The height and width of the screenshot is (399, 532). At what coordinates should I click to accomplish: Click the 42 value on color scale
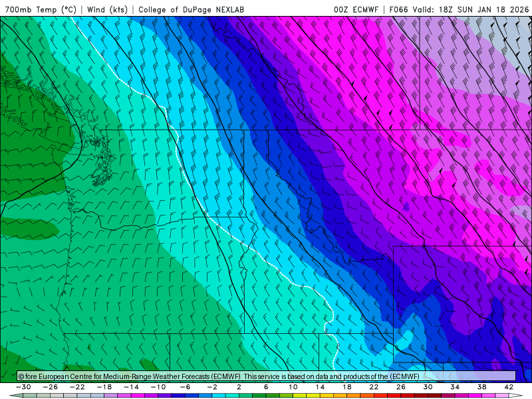(x=509, y=387)
